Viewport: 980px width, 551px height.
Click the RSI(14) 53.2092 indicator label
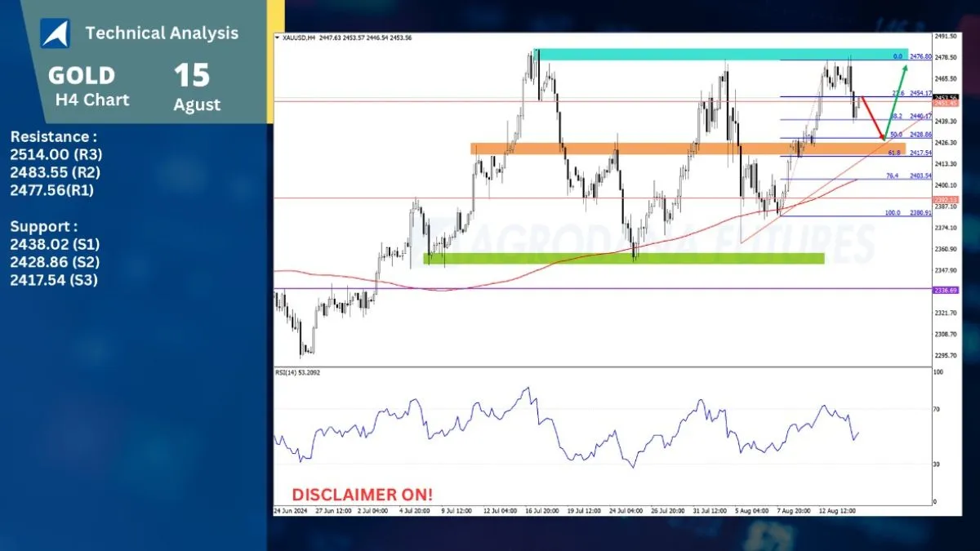pos(298,372)
